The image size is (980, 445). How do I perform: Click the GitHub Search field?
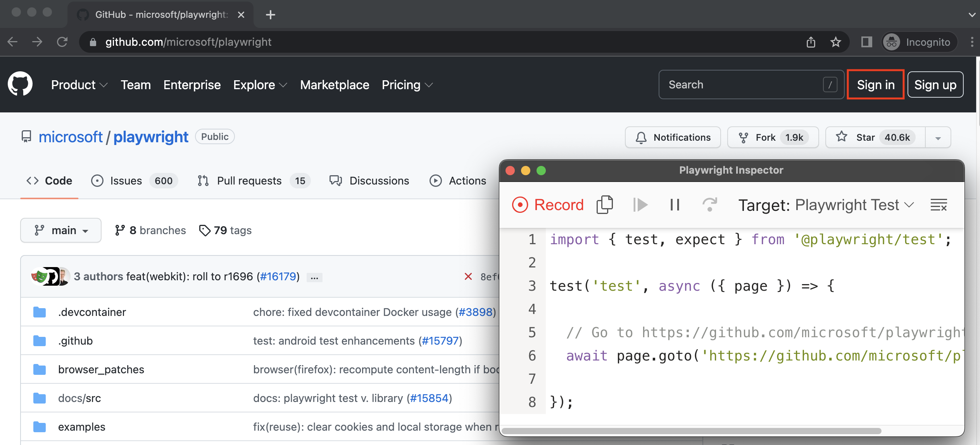(x=751, y=85)
